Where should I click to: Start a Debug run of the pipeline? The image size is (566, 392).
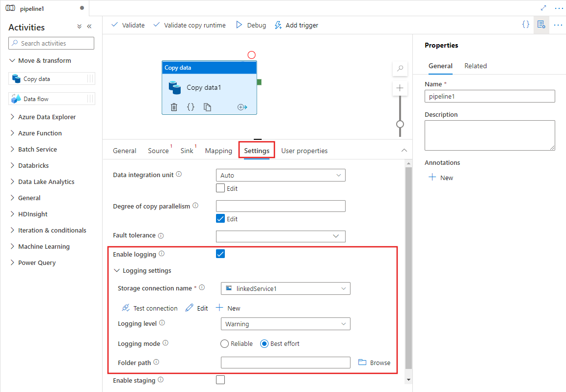(250, 25)
